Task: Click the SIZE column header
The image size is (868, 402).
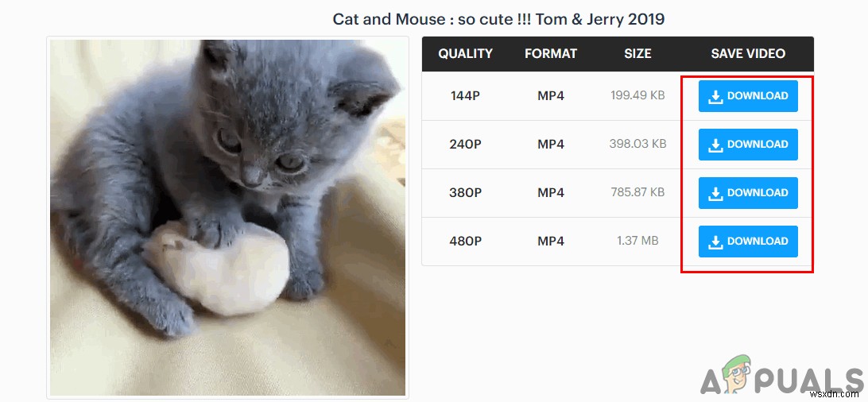Action: pos(637,54)
